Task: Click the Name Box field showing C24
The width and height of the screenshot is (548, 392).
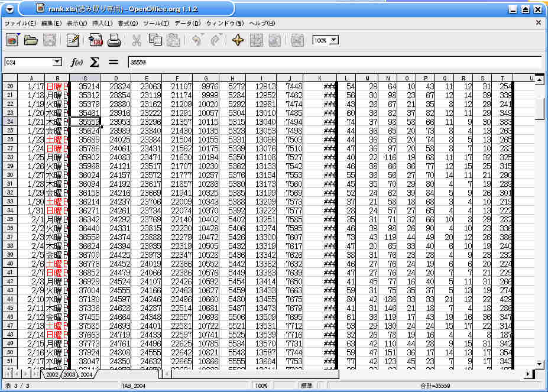Action: point(28,62)
